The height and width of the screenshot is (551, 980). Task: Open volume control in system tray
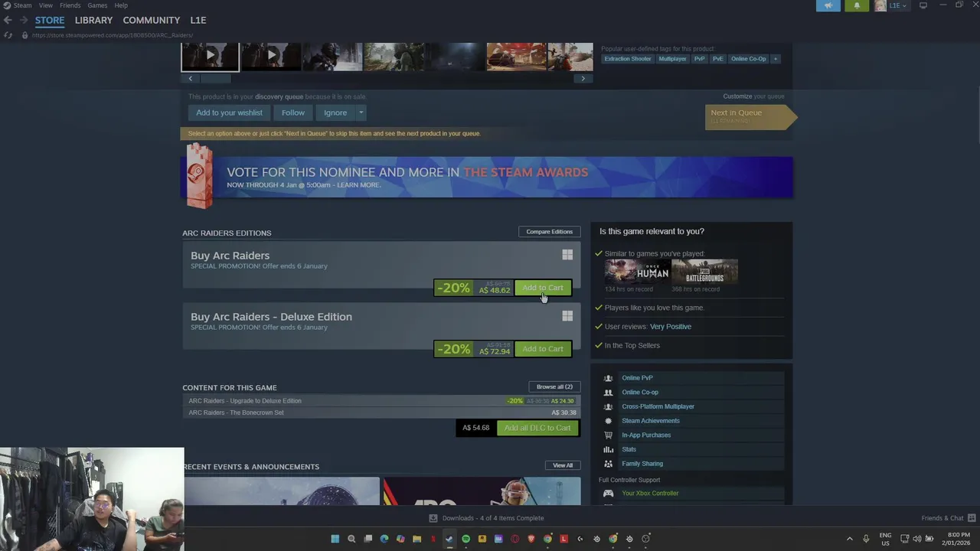917,539
